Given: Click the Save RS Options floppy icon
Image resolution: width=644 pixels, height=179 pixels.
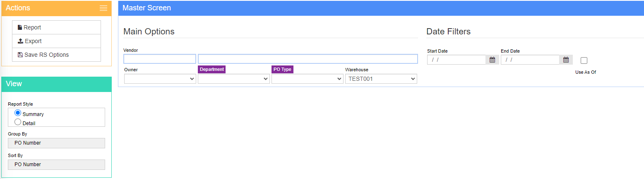Looking at the screenshot, I should [20, 55].
